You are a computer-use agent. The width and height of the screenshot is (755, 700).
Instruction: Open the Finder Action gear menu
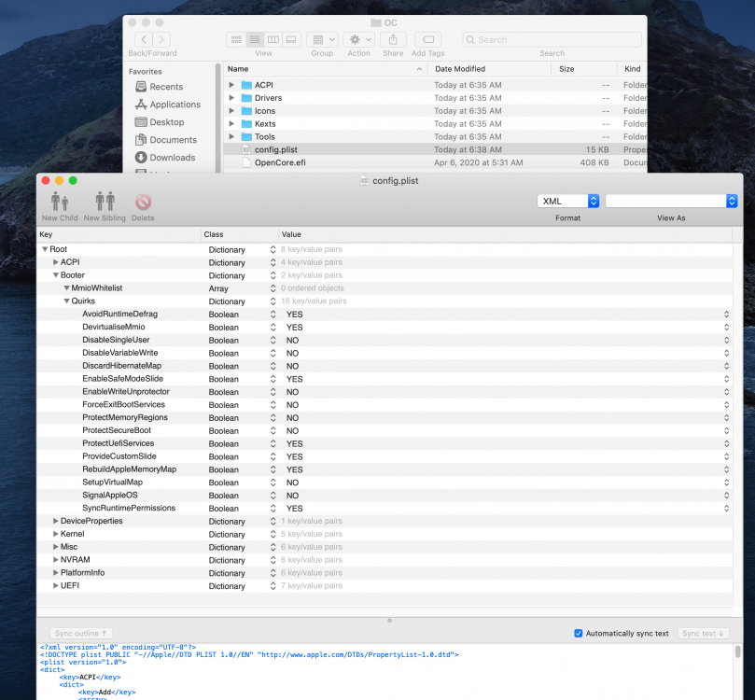pos(359,39)
